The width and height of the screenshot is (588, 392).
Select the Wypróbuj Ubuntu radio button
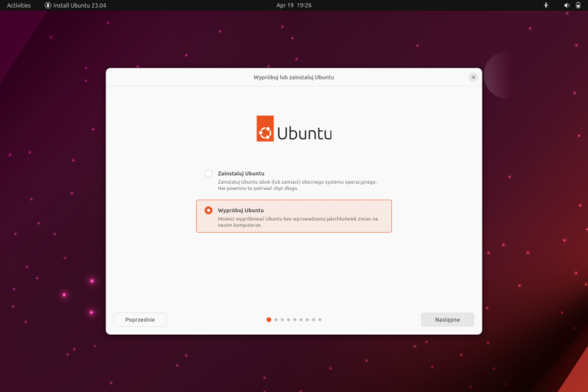point(208,210)
